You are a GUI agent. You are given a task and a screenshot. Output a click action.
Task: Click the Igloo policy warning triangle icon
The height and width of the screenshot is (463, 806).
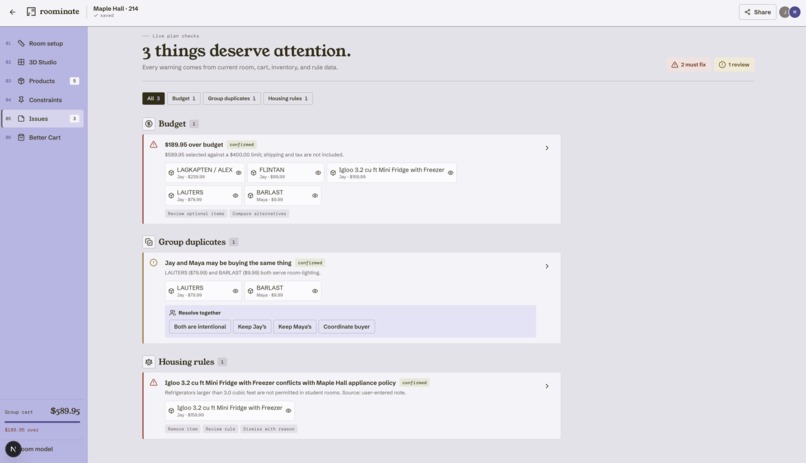(x=153, y=382)
